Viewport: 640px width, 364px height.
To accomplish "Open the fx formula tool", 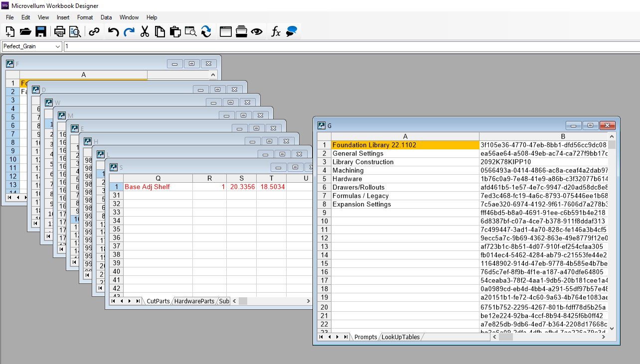I will [x=276, y=31].
